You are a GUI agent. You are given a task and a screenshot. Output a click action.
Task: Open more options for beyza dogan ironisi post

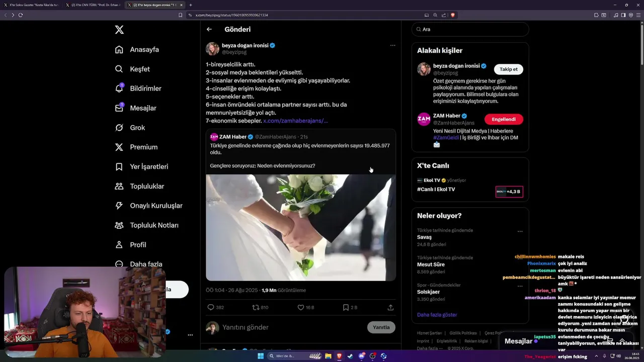pos(392,45)
